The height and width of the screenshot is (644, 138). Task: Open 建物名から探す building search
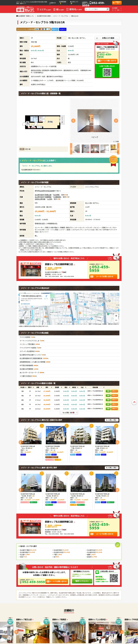pos(74,10)
